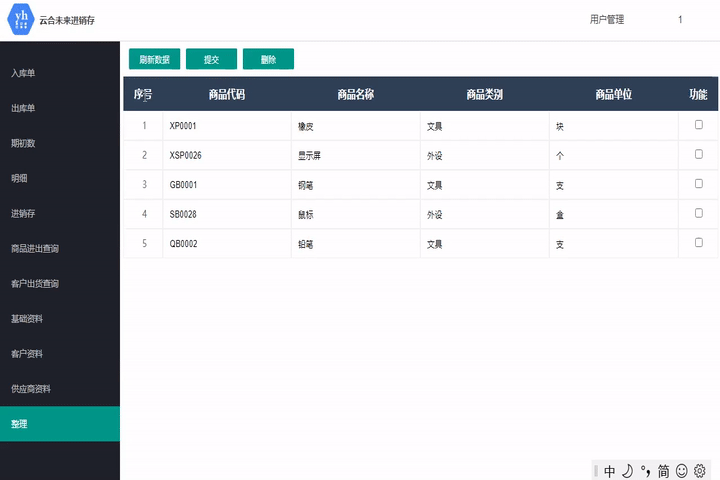The height and width of the screenshot is (480, 720).
Task: Expand the 客户资料 sidebar section
Action: coord(26,354)
